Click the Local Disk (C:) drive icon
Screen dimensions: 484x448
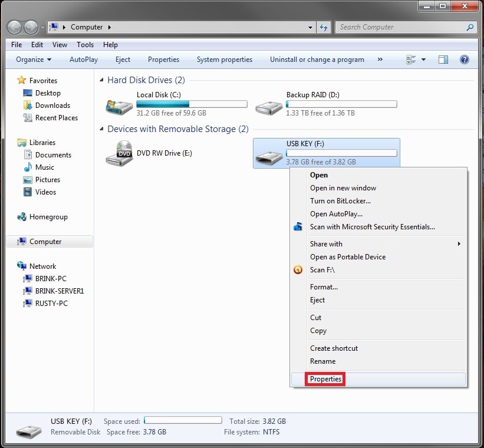[119, 107]
